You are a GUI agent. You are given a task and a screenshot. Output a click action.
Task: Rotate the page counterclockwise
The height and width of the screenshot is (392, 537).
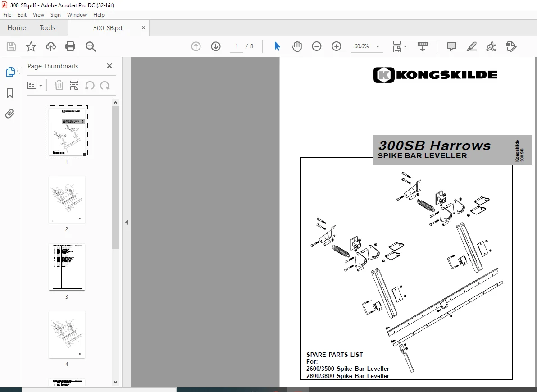90,85
